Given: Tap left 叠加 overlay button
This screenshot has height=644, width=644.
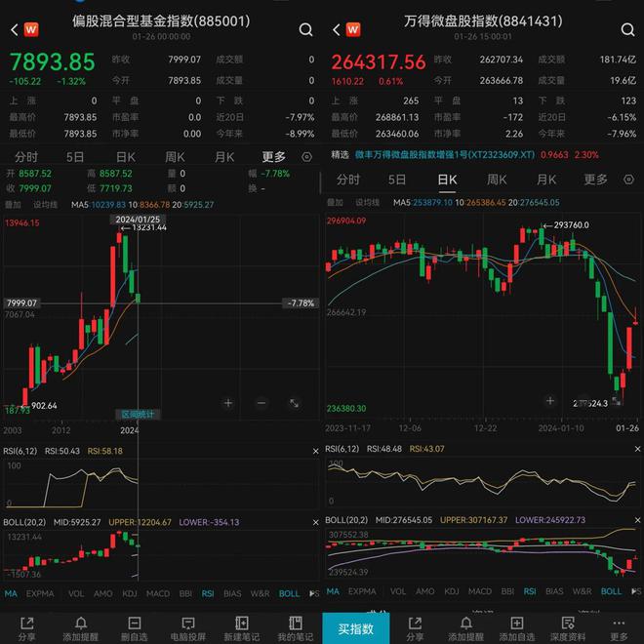Looking at the screenshot, I should click(13, 205).
